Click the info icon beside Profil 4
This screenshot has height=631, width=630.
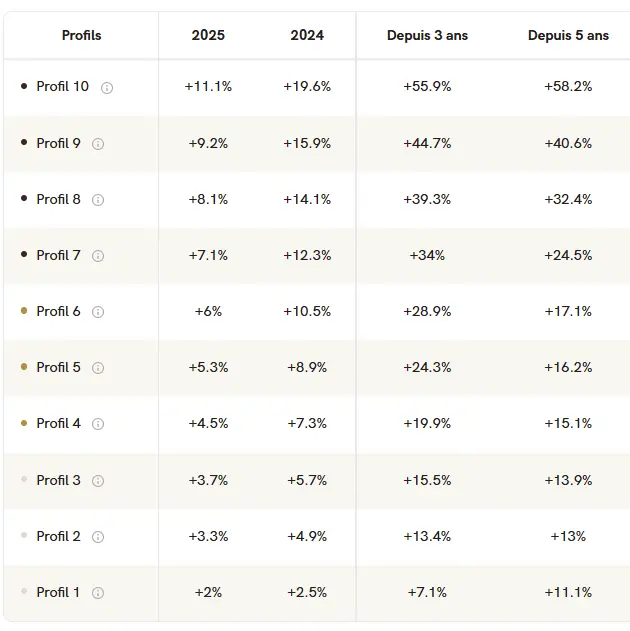point(98,423)
